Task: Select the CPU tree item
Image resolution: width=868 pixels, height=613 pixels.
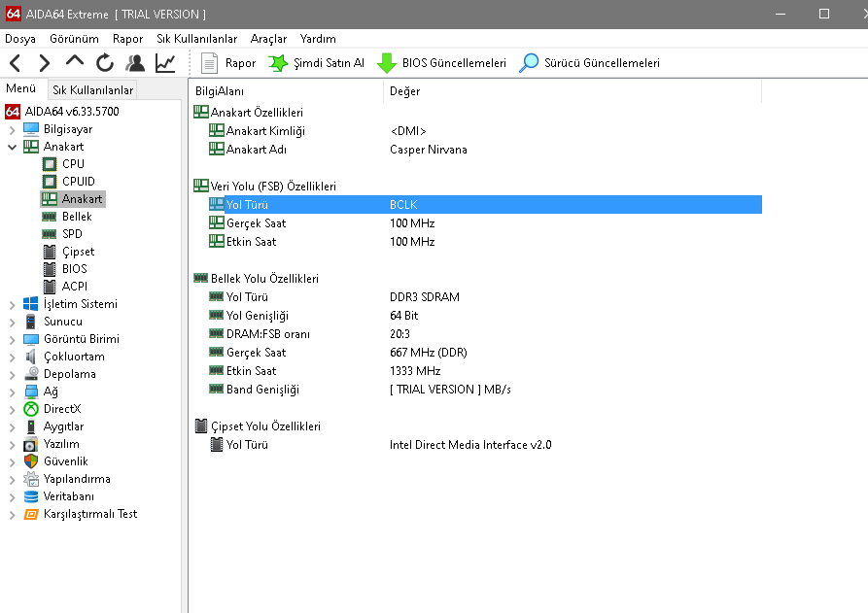Action: (x=73, y=164)
